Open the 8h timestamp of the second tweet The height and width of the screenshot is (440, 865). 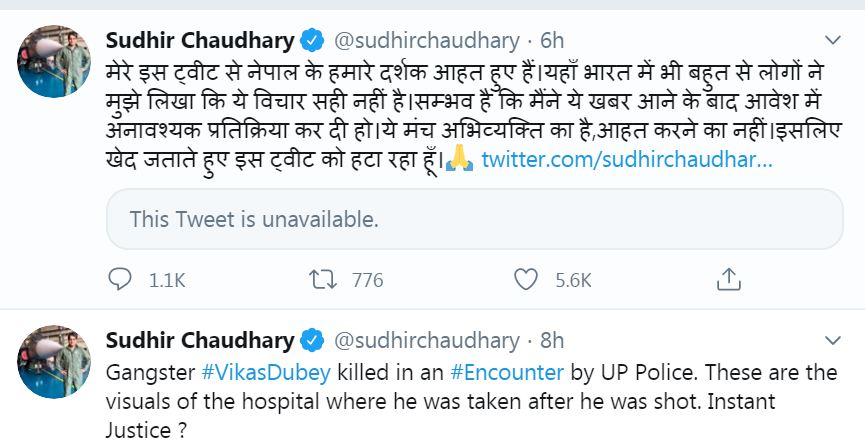click(x=552, y=339)
